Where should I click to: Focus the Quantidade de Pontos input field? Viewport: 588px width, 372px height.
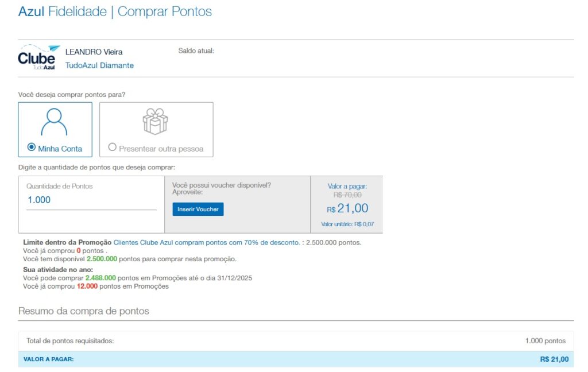click(91, 200)
